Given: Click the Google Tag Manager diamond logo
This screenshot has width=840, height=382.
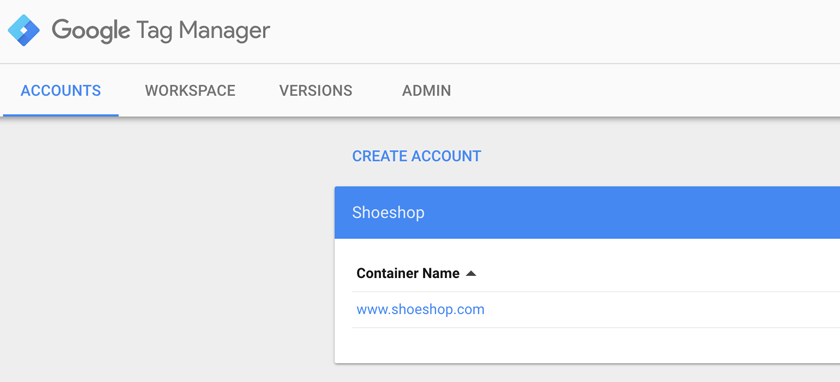Looking at the screenshot, I should point(24,31).
